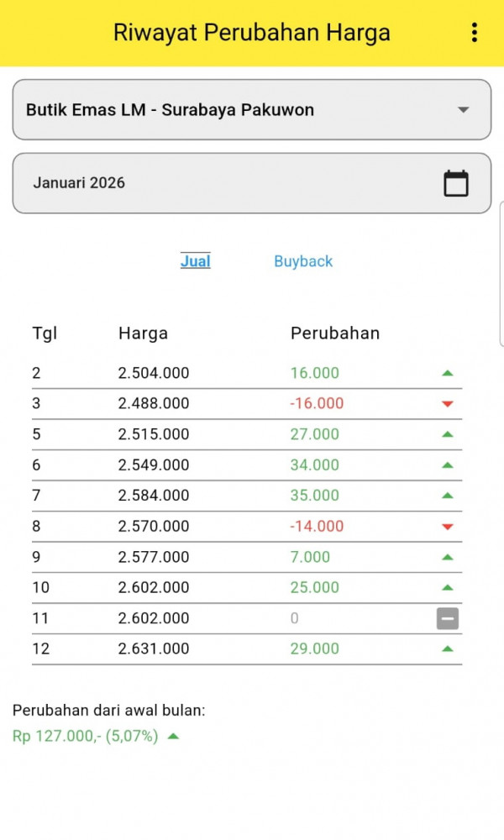Select the Jual tab
504x840 pixels.
195,261
